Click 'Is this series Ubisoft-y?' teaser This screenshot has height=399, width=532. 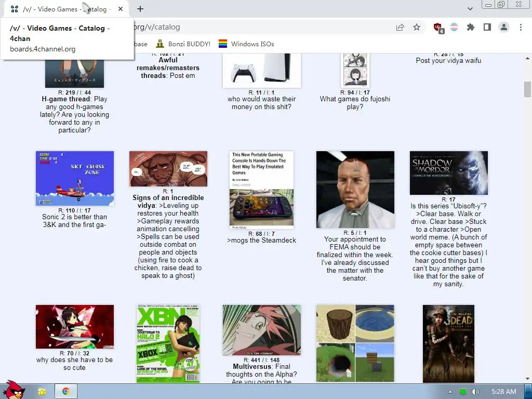click(x=448, y=245)
